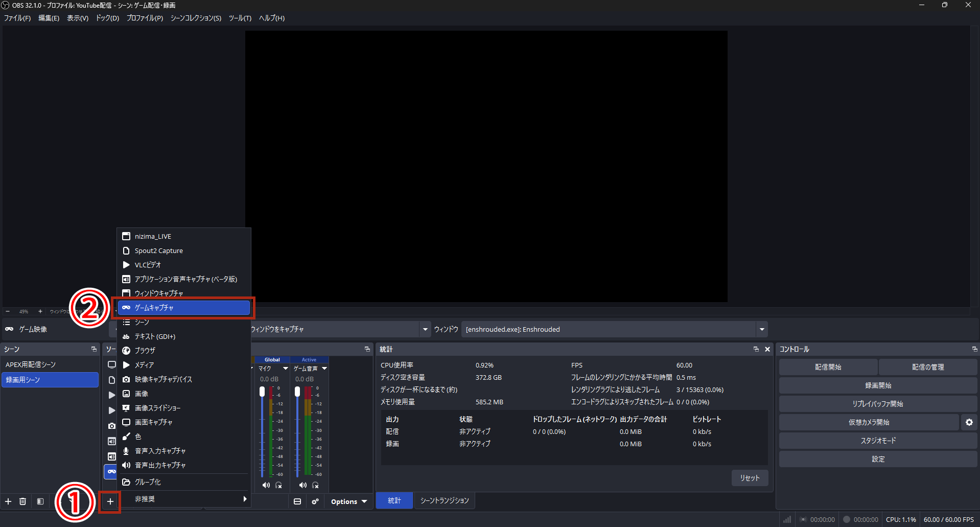Open the シーンコレクション(S) menu
The width and height of the screenshot is (980, 527).
pyautogui.click(x=196, y=18)
